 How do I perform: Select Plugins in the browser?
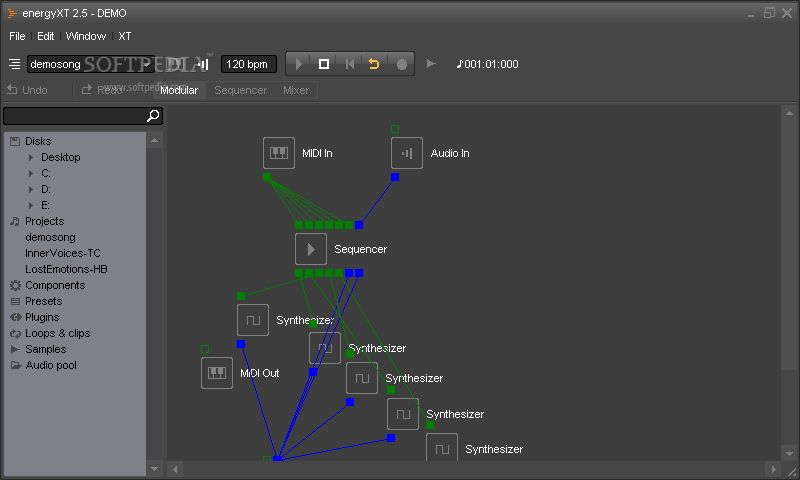coord(42,317)
